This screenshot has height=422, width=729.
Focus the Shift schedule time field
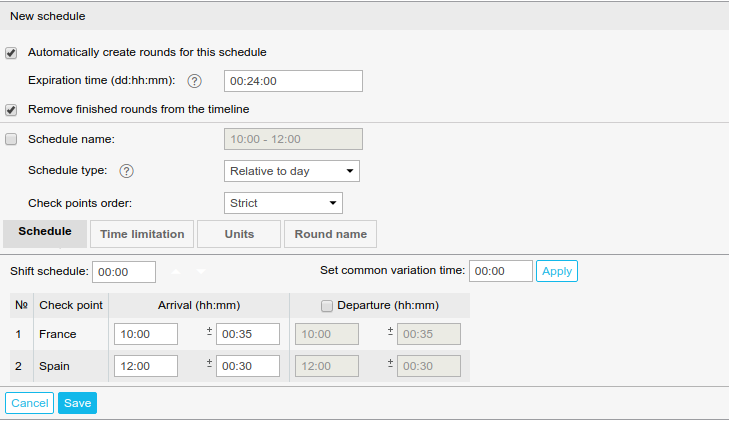point(124,271)
